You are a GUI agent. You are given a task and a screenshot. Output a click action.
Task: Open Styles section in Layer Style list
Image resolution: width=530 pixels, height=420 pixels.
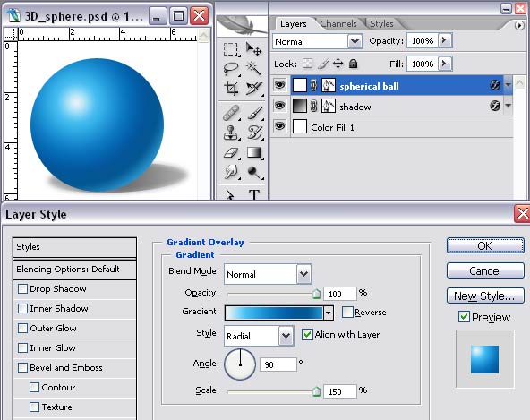(74, 247)
